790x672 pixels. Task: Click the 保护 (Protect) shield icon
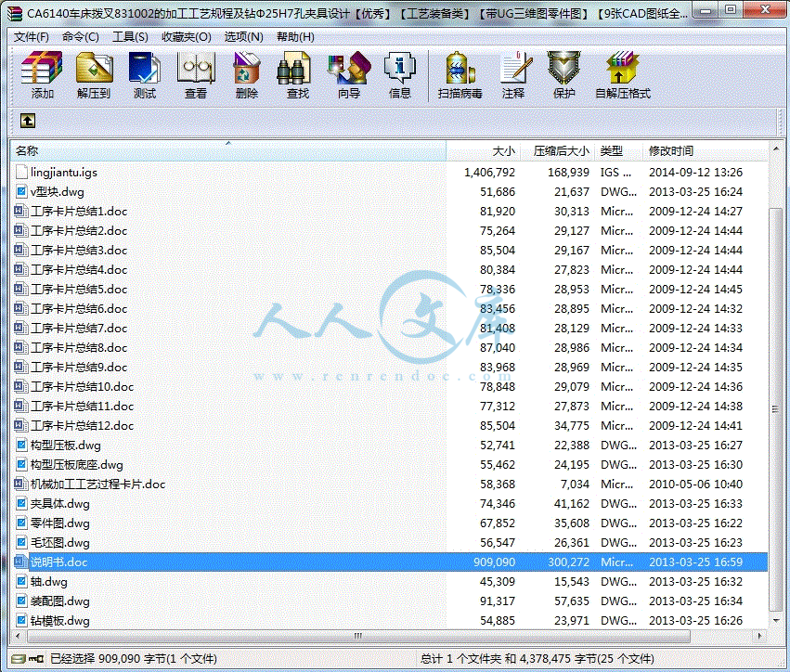[x=563, y=68]
